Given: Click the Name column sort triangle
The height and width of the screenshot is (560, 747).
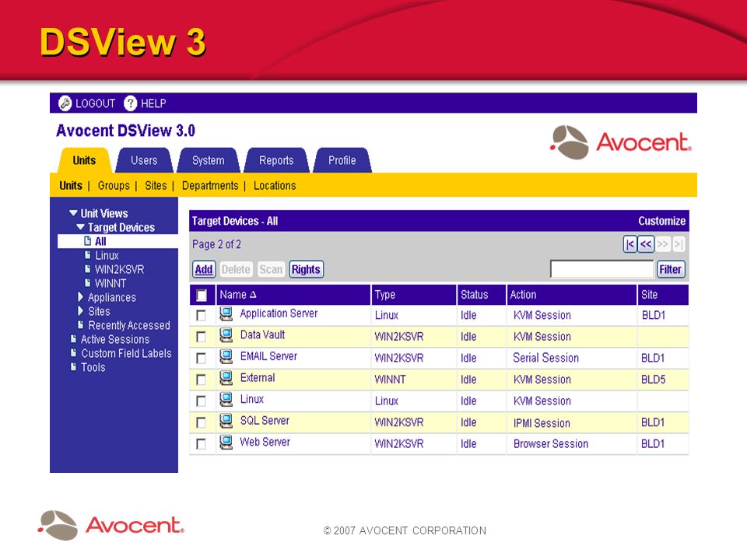Looking at the screenshot, I should click(253, 295).
